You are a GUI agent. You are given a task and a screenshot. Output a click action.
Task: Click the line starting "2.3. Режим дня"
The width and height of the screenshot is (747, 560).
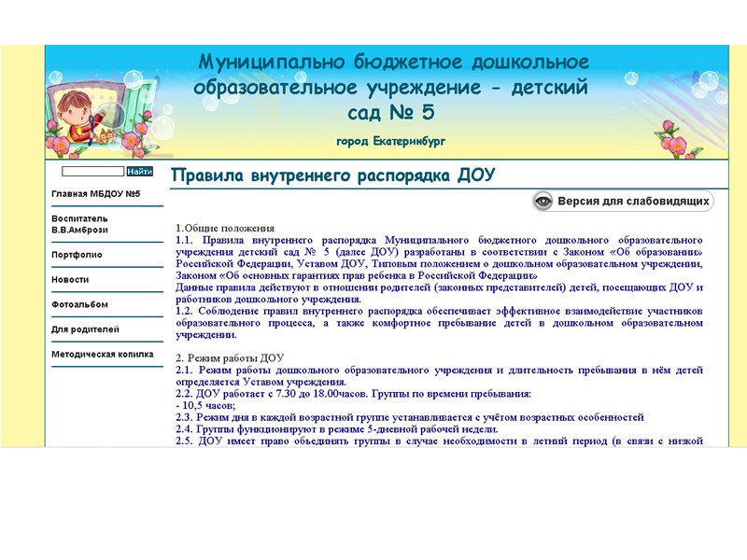click(410, 417)
